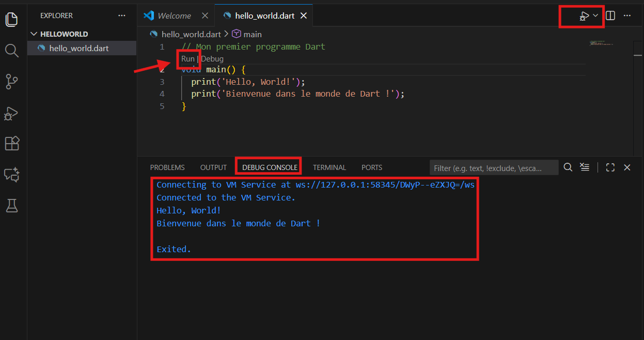Viewport: 644px width, 340px height.
Task: Open Explorer views and more actions menu
Action: click(122, 16)
